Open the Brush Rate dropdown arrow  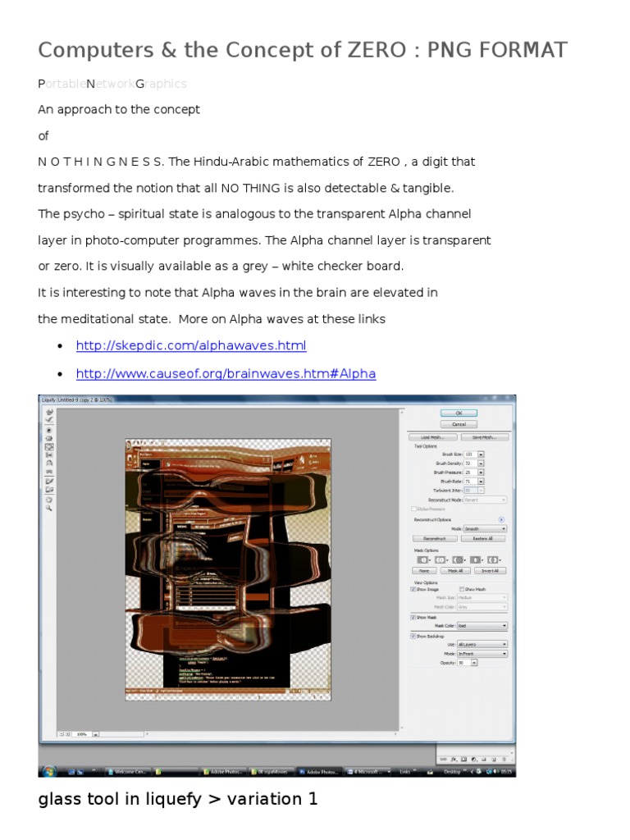[481, 482]
